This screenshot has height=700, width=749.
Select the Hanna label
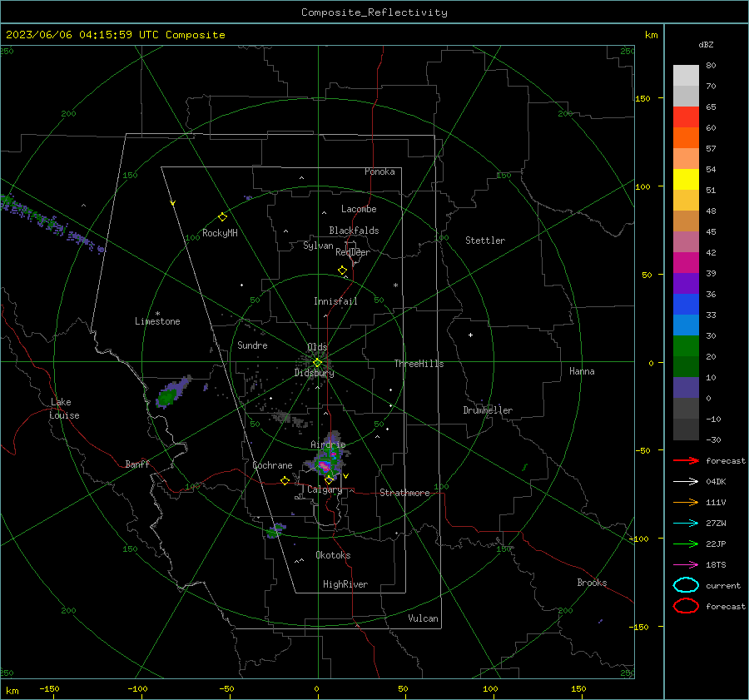[x=582, y=372]
